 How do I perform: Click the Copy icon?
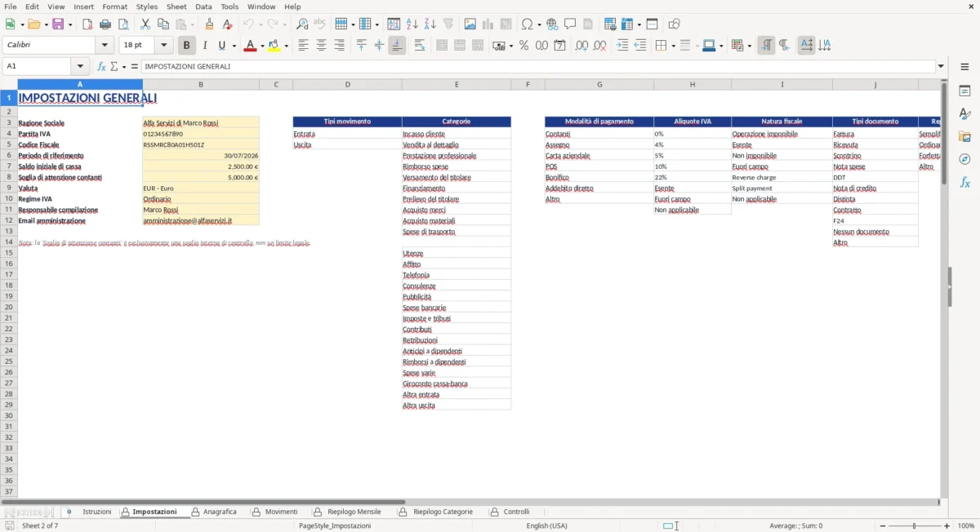(x=163, y=24)
